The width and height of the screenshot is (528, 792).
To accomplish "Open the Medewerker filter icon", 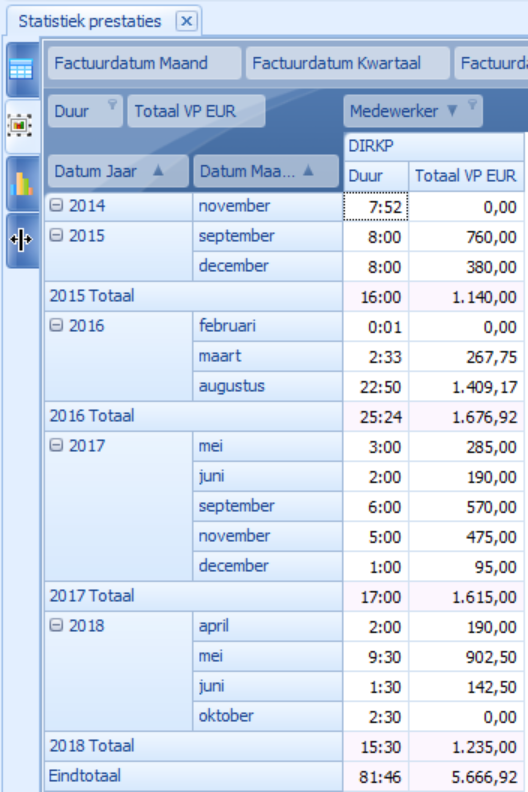I will point(472,105).
